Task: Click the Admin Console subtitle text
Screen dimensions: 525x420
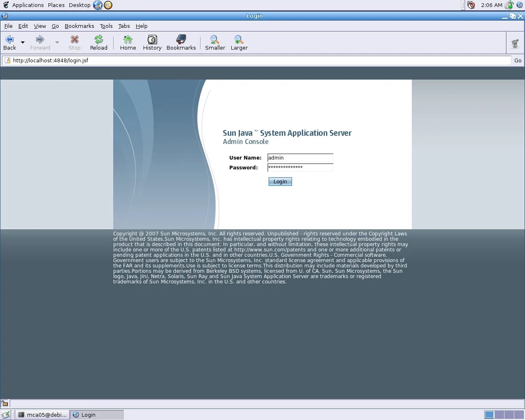Action: pyautogui.click(x=246, y=142)
